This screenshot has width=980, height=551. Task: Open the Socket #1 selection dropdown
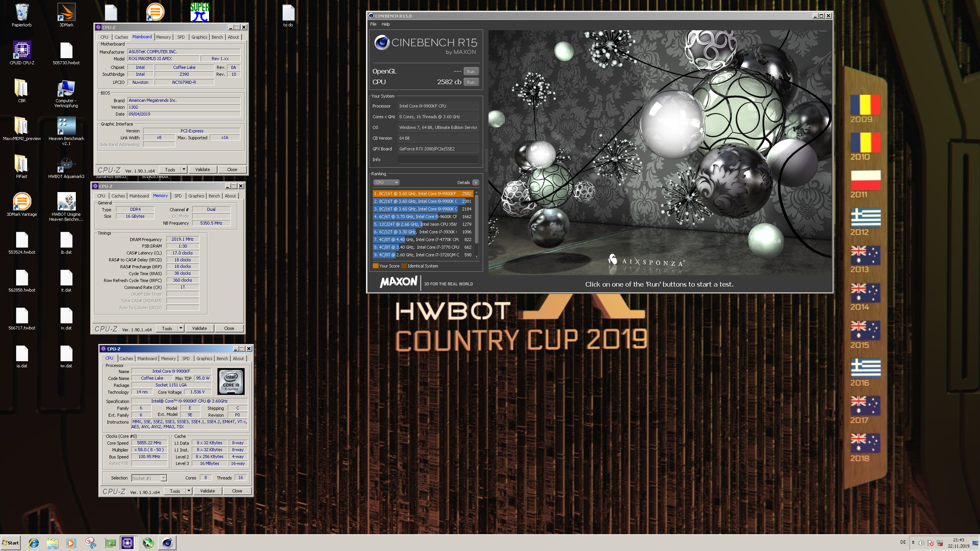149,478
